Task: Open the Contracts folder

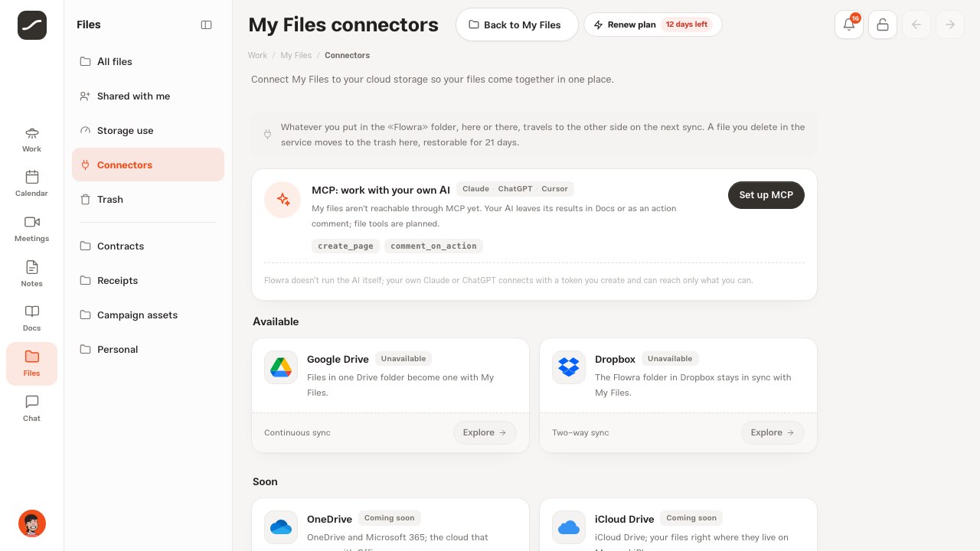Action: [x=148, y=246]
